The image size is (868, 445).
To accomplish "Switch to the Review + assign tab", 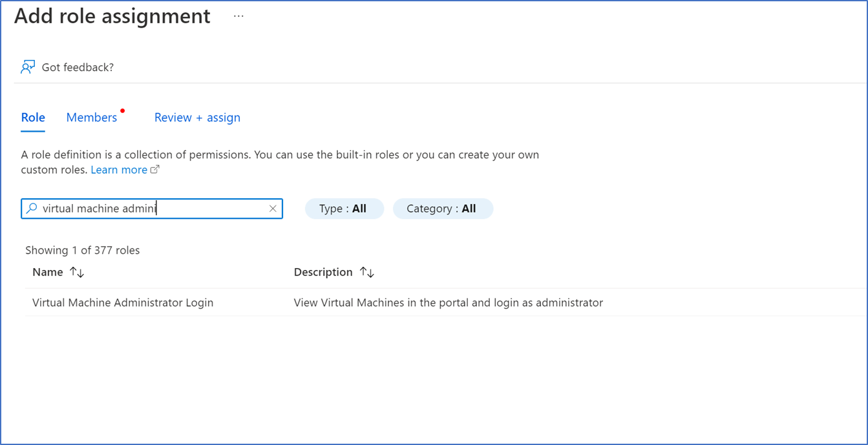I will [x=197, y=118].
